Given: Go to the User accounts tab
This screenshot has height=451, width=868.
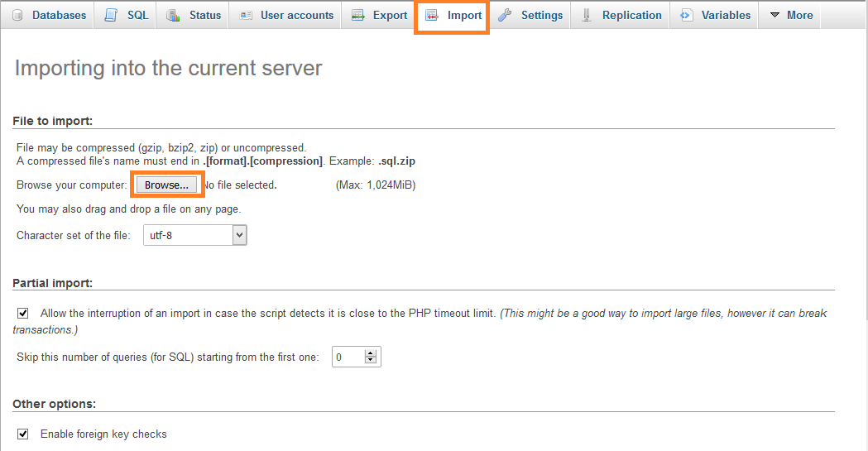Looking at the screenshot, I should pos(286,15).
